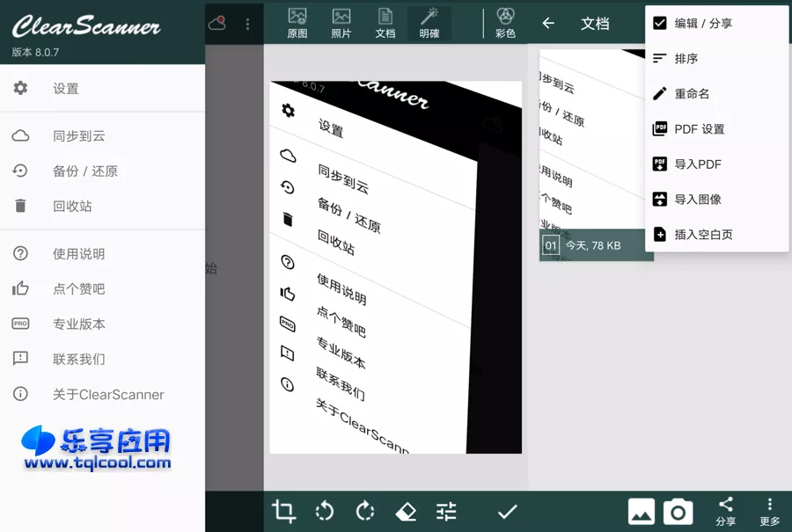The width and height of the screenshot is (792, 532).
Task: Select the 文档 document filter
Action: click(x=385, y=23)
